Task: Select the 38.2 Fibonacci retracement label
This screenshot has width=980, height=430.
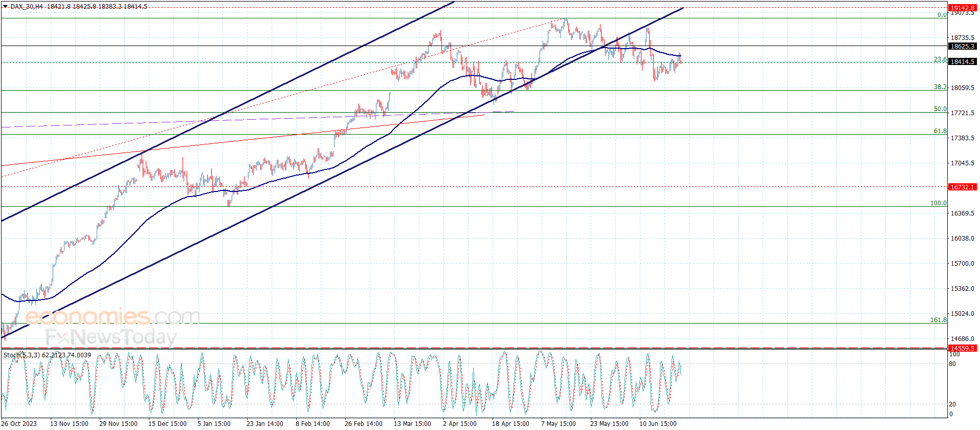Action: click(x=940, y=87)
